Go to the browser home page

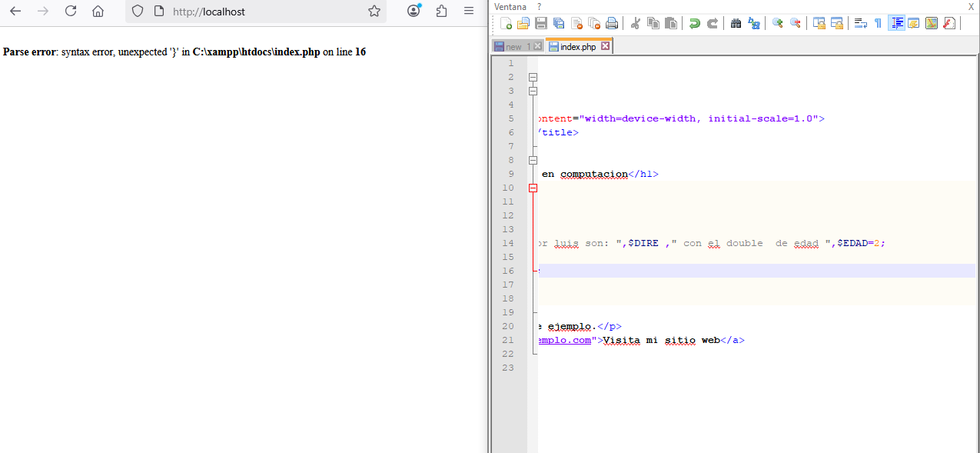click(x=98, y=11)
